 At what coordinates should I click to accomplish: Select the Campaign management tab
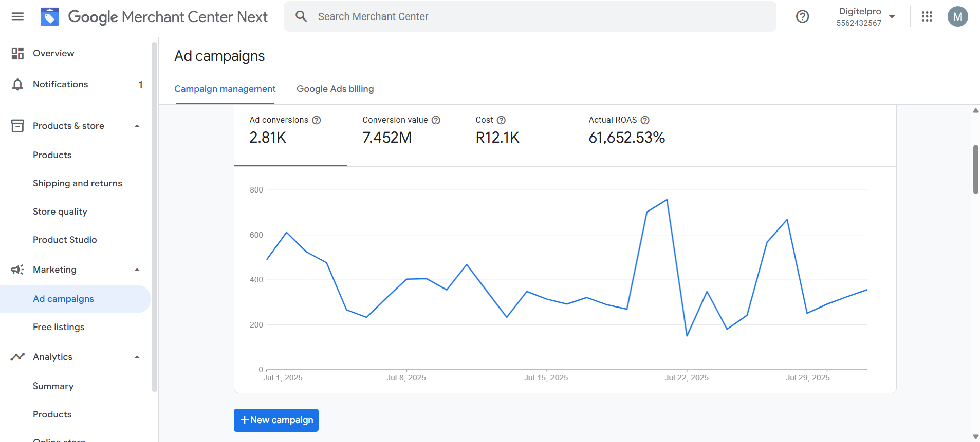pos(225,89)
